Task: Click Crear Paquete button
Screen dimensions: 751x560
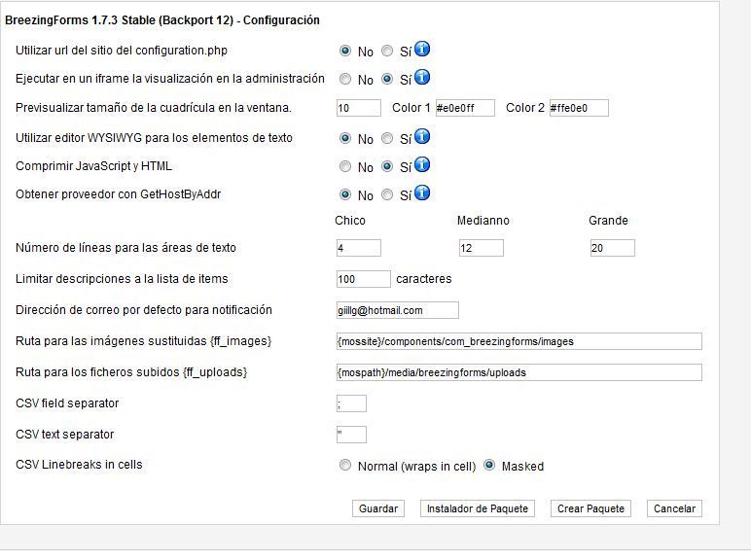Action: (591, 508)
